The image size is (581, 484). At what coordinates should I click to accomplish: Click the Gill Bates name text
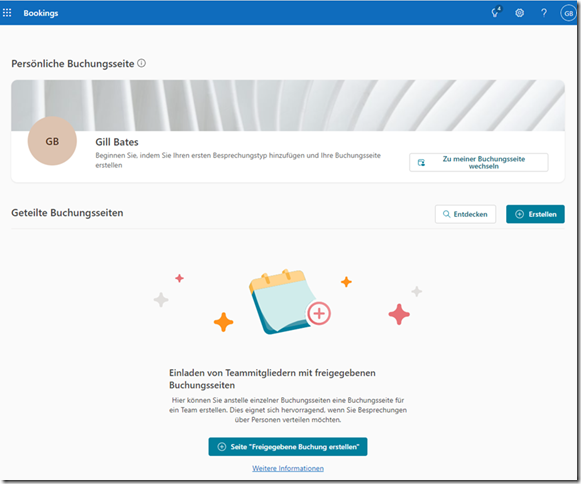(x=117, y=142)
